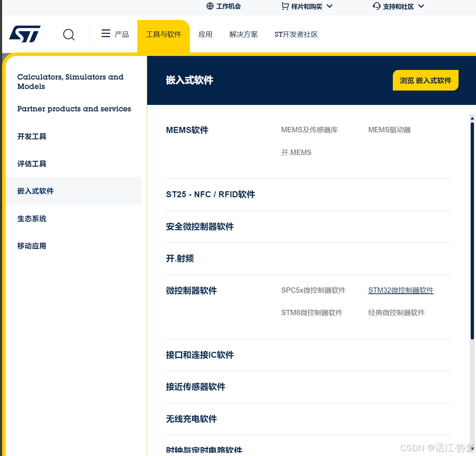Select 生态系统 in the sidebar

pos(32,219)
